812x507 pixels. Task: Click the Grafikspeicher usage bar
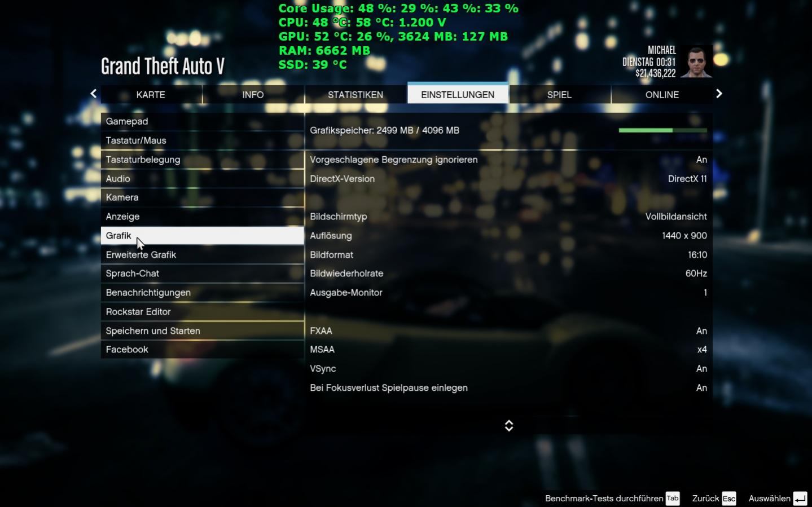point(662,130)
